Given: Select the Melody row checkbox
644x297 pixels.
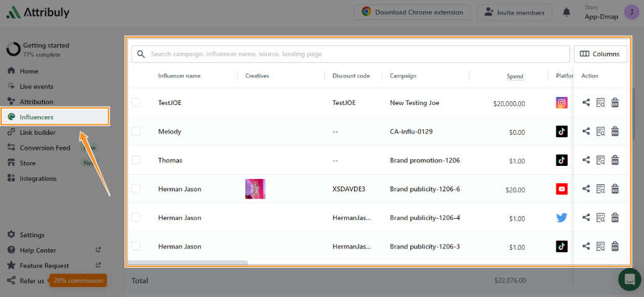Looking at the screenshot, I should 136,131.
